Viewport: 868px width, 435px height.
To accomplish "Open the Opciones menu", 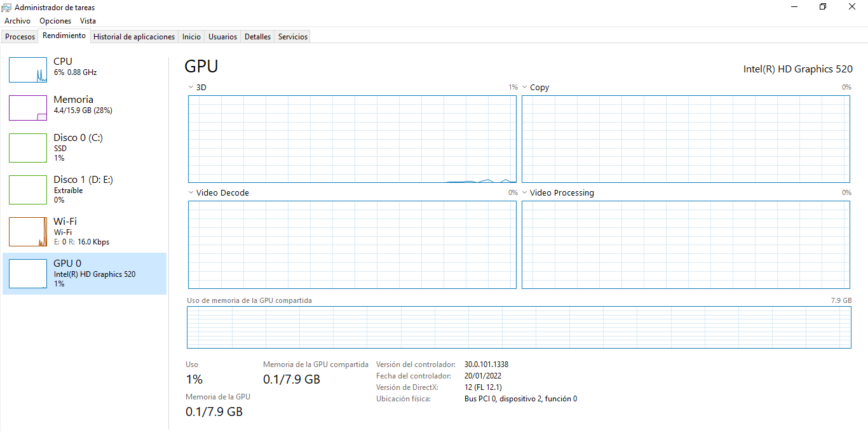I will 55,21.
